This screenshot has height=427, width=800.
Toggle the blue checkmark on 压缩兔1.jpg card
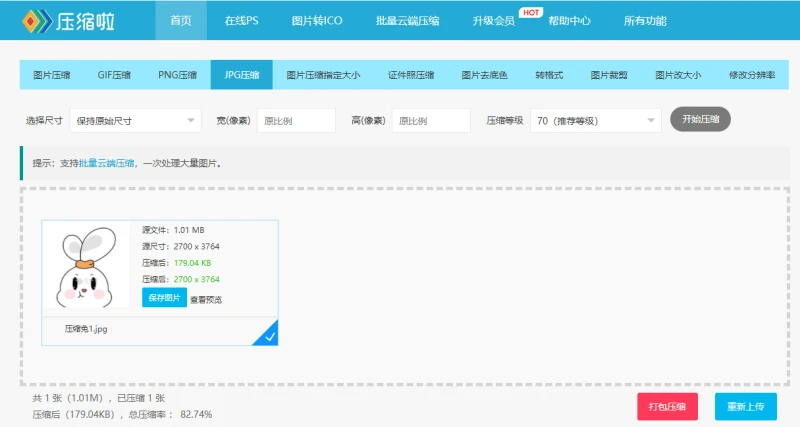click(268, 335)
